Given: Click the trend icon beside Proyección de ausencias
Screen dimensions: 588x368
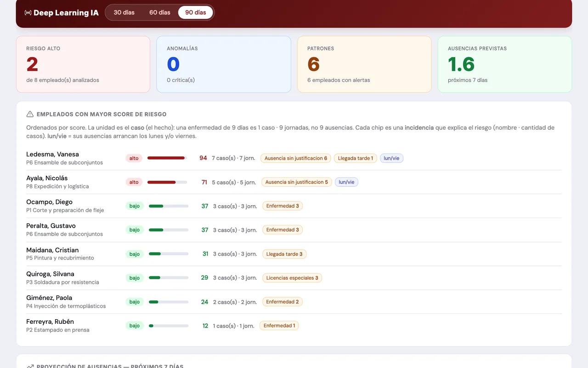Looking at the screenshot, I should click(30, 367).
